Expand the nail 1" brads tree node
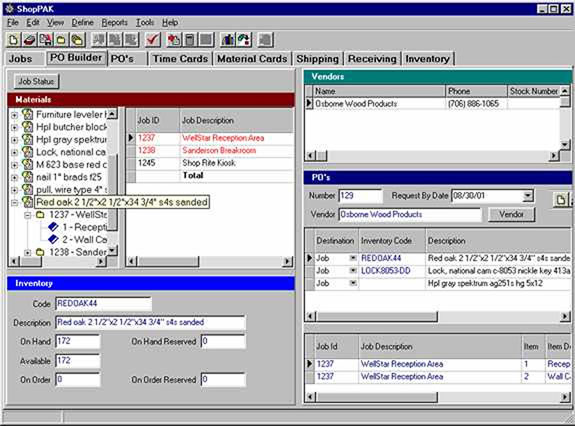The width and height of the screenshot is (575, 426). (x=14, y=177)
